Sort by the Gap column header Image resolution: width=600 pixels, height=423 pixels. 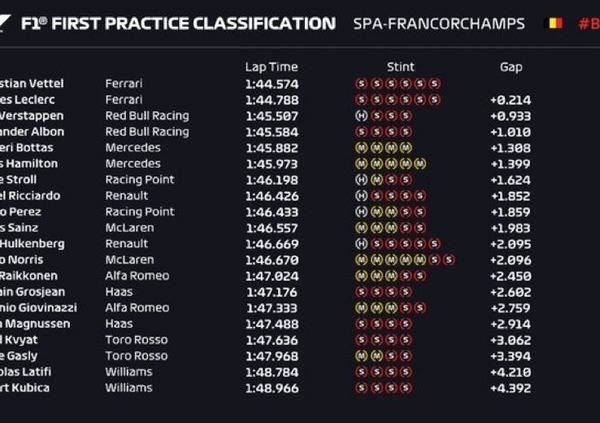pyautogui.click(x=510, y=67)
